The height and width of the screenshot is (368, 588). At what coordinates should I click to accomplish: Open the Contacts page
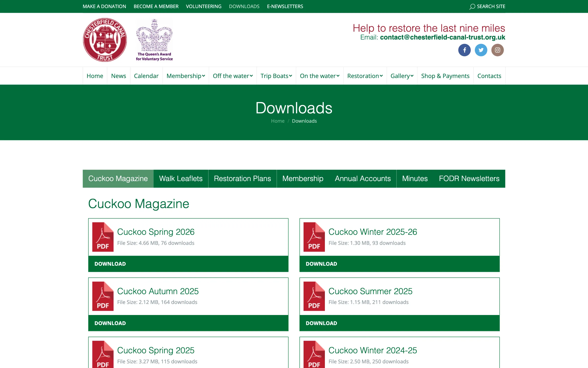pos(489,76)
